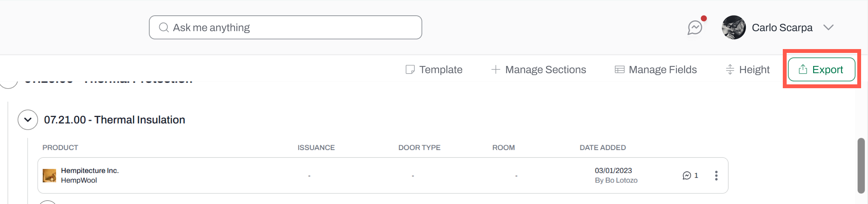Collapse the 07.21.00 Thermal Insulation section
This screenshot has height=204, width=868.
coord(28,120)
